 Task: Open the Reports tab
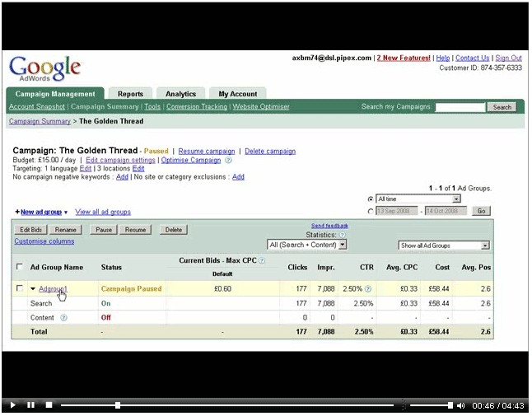130,94
